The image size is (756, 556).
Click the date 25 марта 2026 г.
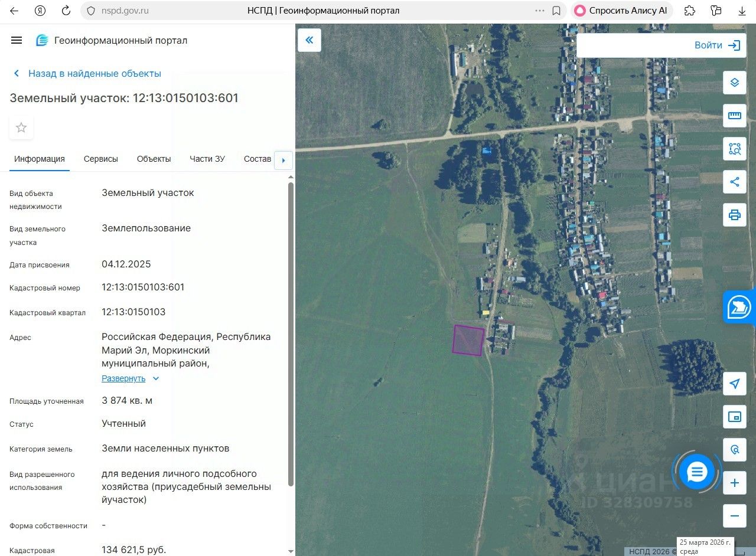click(x=705, y=542)
